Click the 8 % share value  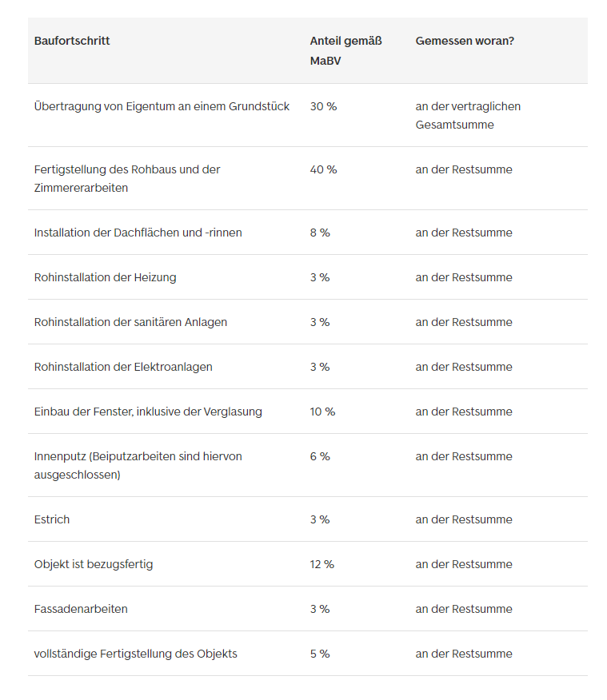pyautogui.click(x=320, y=233)
